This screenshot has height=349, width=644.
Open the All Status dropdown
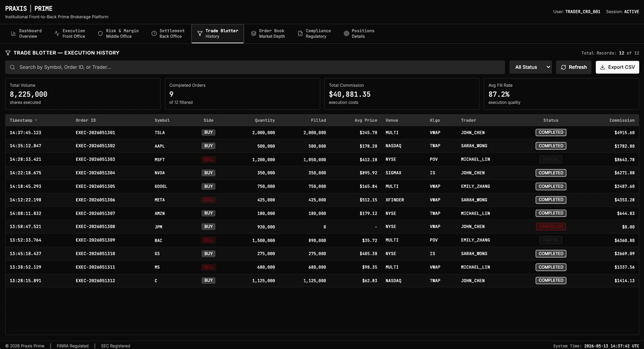pos(531,67)
